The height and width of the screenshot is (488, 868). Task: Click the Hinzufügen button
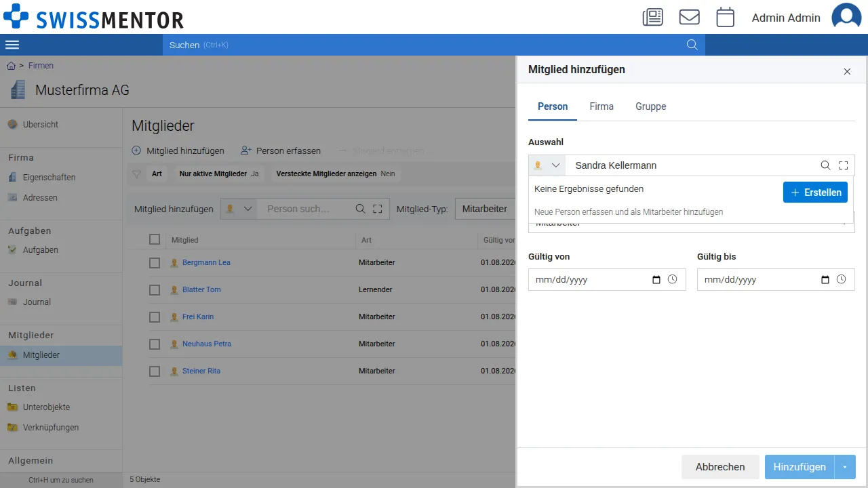pyautogui.click(x=800, y=467)
